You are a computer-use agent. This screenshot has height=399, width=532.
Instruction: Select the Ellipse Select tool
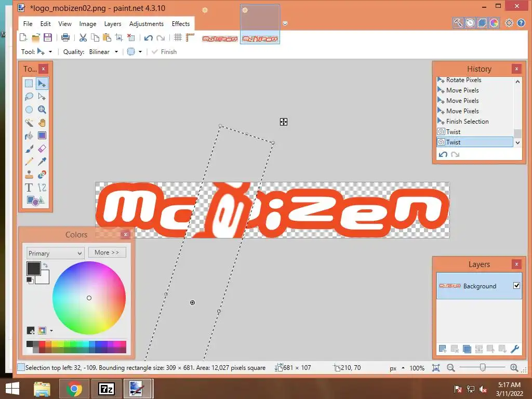pyautogui.click(x=29, y=110)
